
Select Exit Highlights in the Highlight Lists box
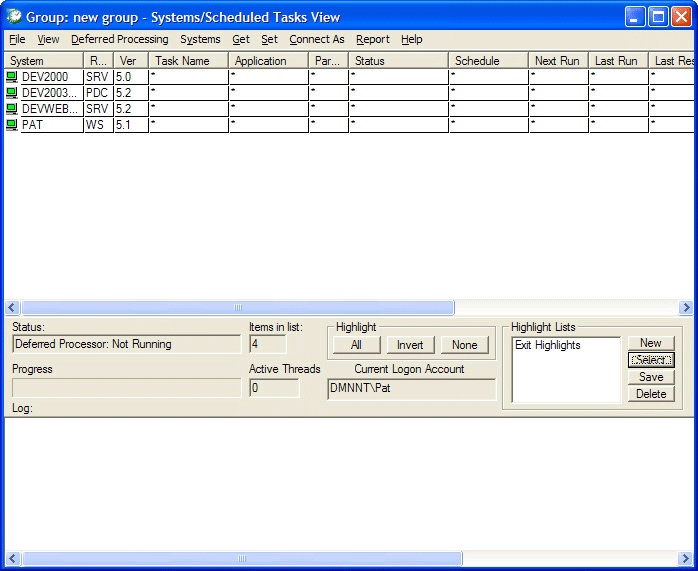(548, 345)
